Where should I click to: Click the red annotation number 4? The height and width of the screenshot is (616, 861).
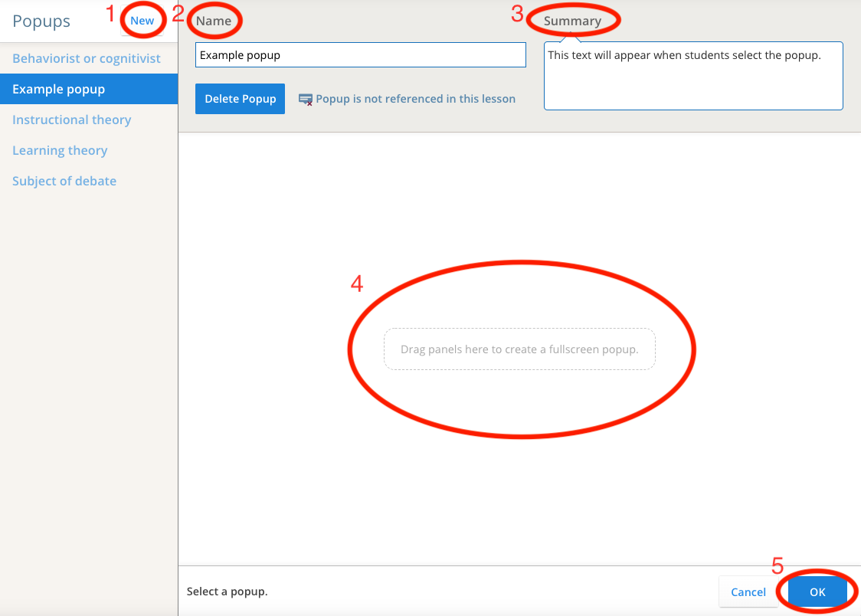coord(356,283)
